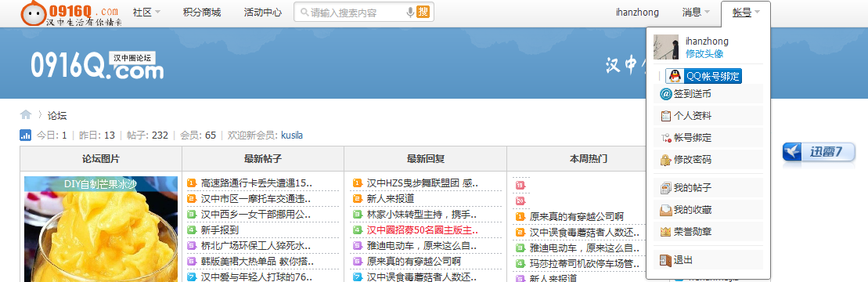Select 修改密码 menu entry

[x=708, y=160]
